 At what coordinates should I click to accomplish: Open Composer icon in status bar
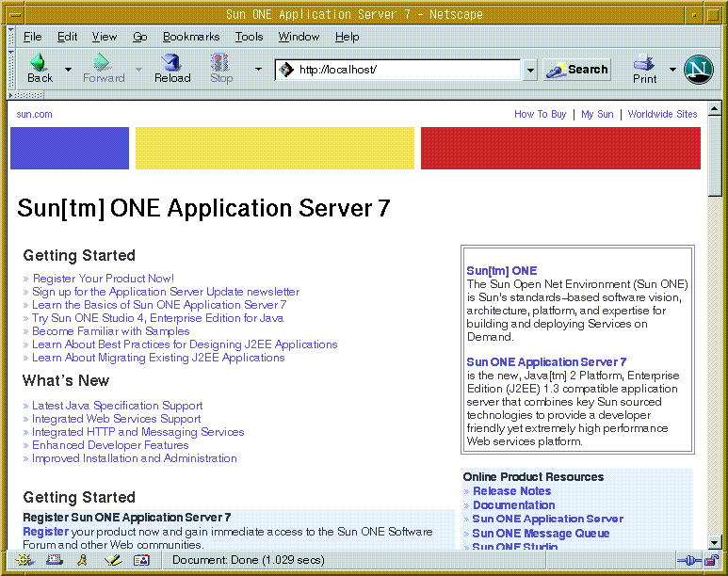tap(113, 560)
